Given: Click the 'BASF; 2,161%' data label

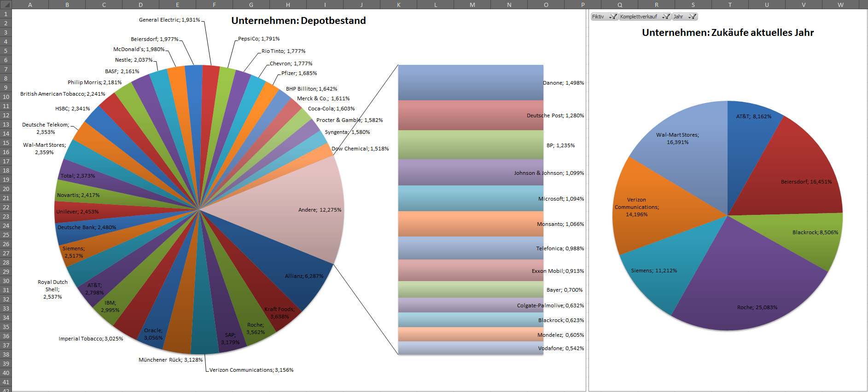Looking at the screenshot, I should coord(122,71).
